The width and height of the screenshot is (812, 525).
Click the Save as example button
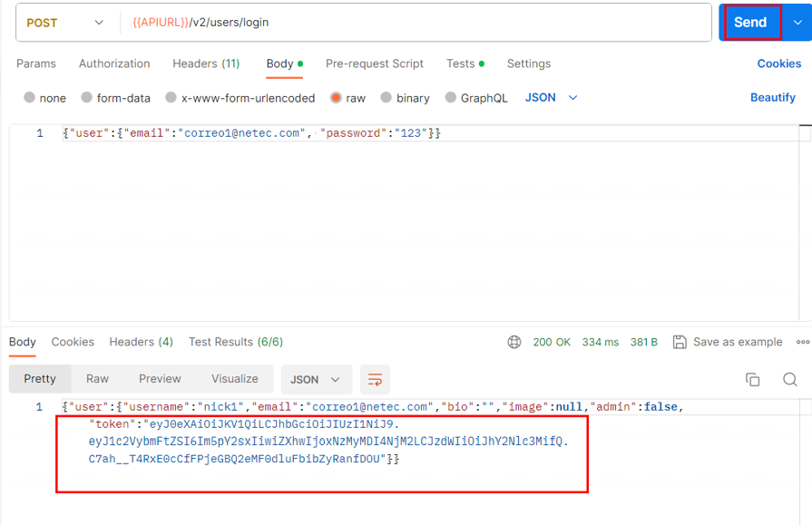(x=728, y=342)
